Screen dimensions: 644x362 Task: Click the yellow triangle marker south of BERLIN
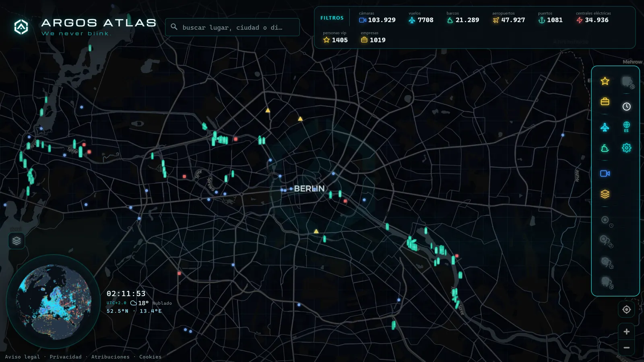316,231
